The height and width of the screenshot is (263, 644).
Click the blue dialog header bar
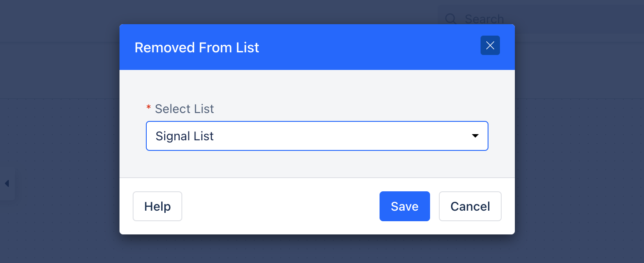tap(317, 47)
